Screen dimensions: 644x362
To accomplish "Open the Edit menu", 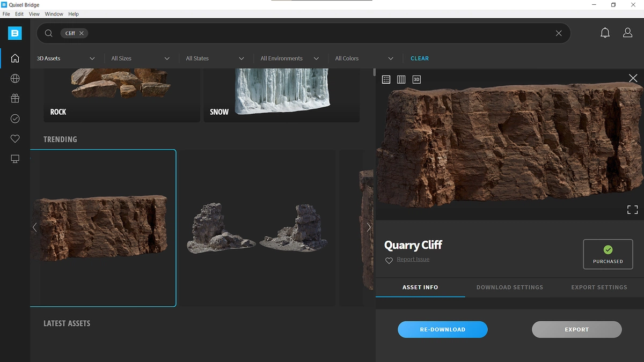I will click(19, 14).
